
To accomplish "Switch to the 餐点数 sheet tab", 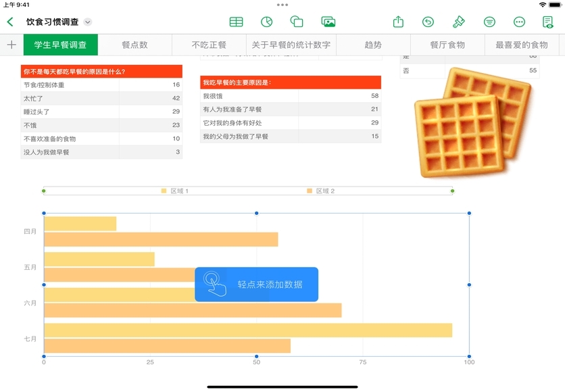I will [x=134, y=45].
